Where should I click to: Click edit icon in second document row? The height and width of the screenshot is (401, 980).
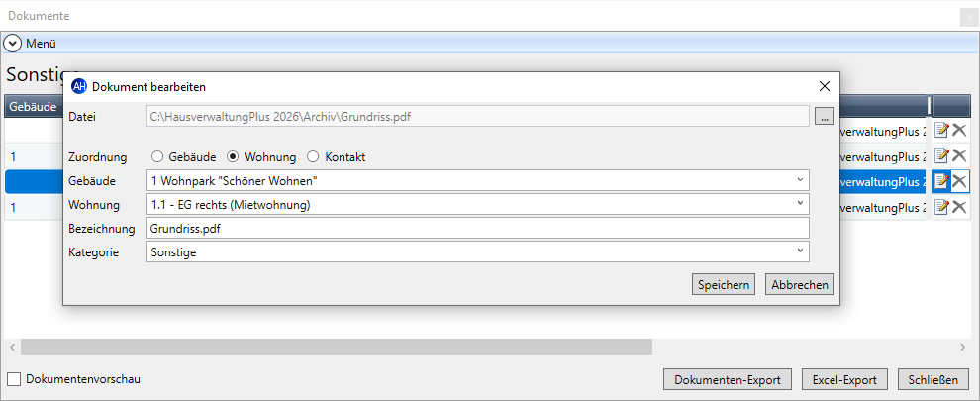coord(941,155)
